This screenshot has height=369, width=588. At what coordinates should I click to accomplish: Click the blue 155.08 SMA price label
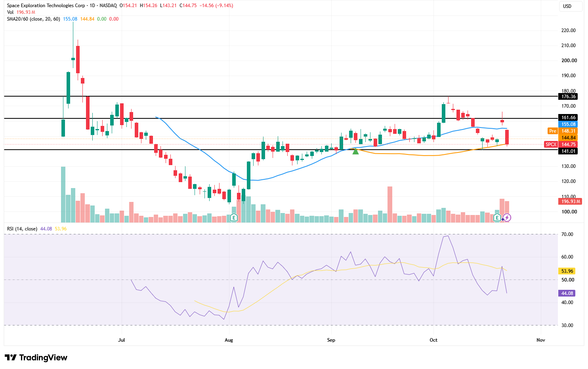pyautogui.click(x=568, y=124)
